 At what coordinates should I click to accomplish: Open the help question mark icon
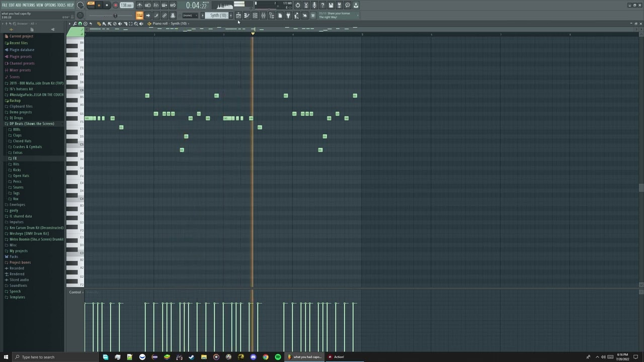(323, 5)
